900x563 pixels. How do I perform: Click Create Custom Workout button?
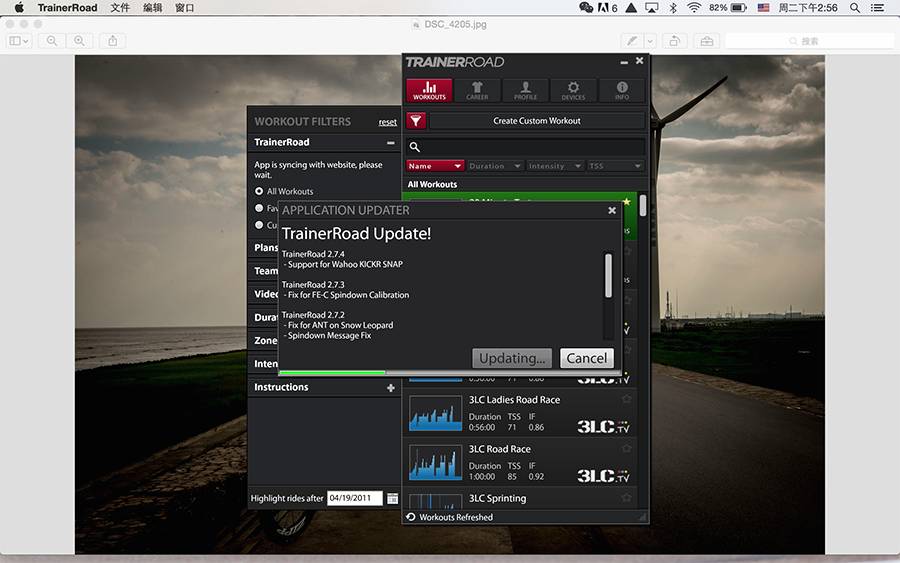click(x=537, y=121)
